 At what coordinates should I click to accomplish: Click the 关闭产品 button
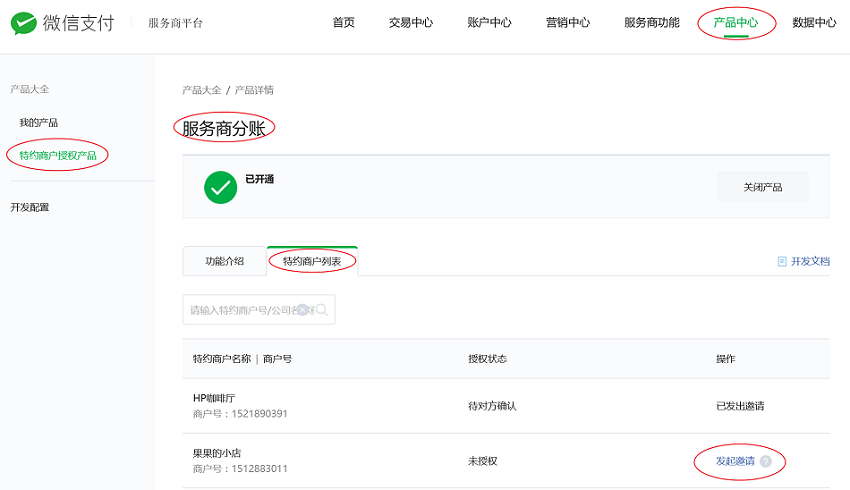click(763, 187)
